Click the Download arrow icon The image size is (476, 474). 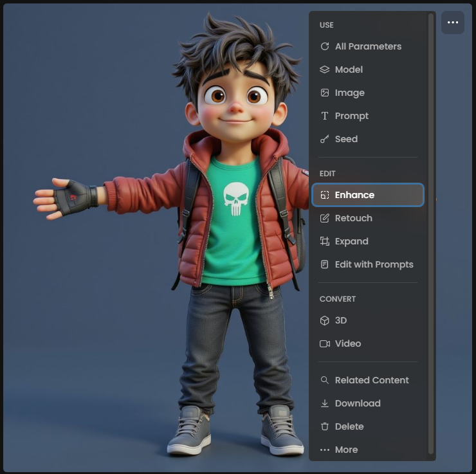(325, 403)
